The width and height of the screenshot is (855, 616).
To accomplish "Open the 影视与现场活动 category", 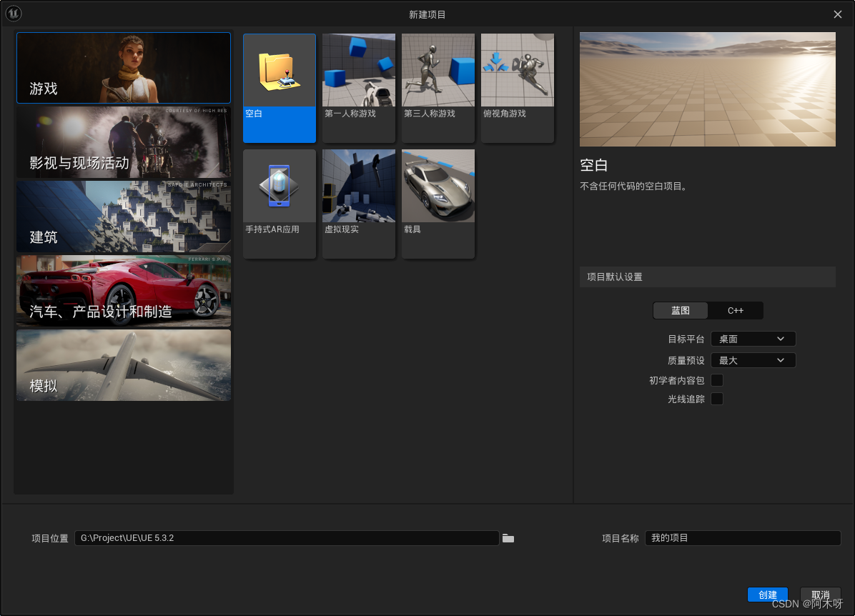I will [x=124, y=142].
